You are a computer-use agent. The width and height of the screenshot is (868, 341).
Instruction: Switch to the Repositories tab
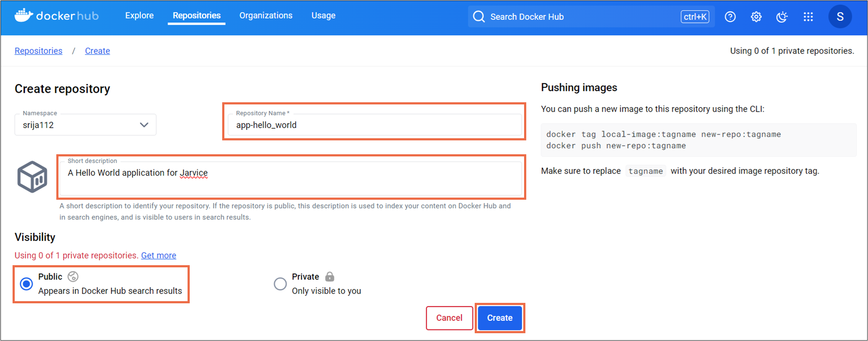[197, 16]
